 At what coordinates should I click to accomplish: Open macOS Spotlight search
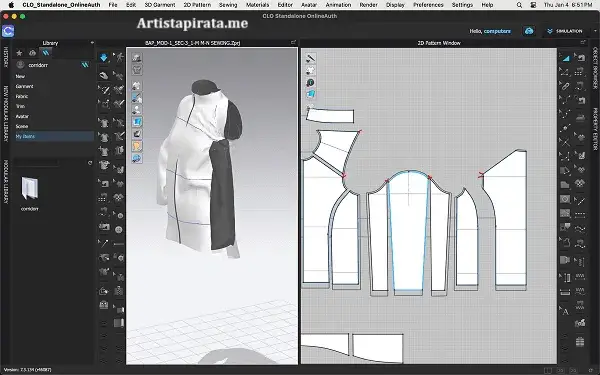click(x=519, y=5)
